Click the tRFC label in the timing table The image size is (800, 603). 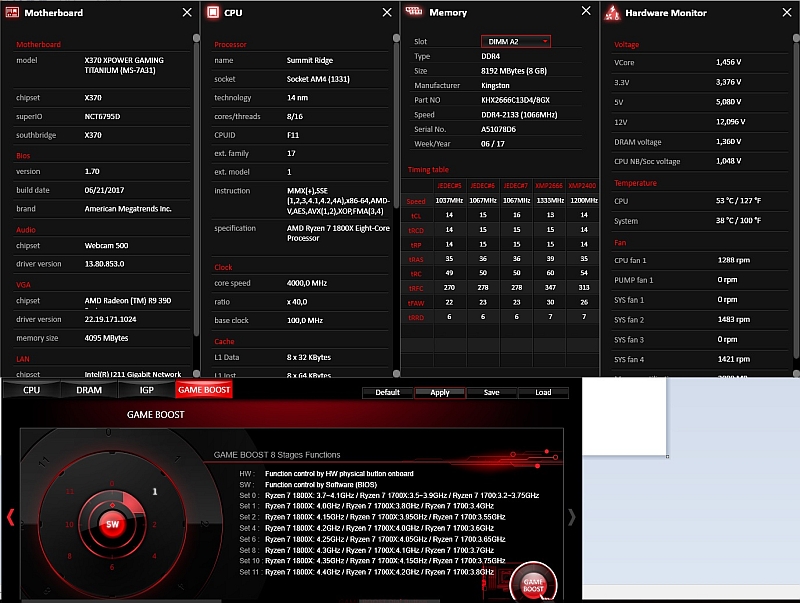click(x=416, y=288)
